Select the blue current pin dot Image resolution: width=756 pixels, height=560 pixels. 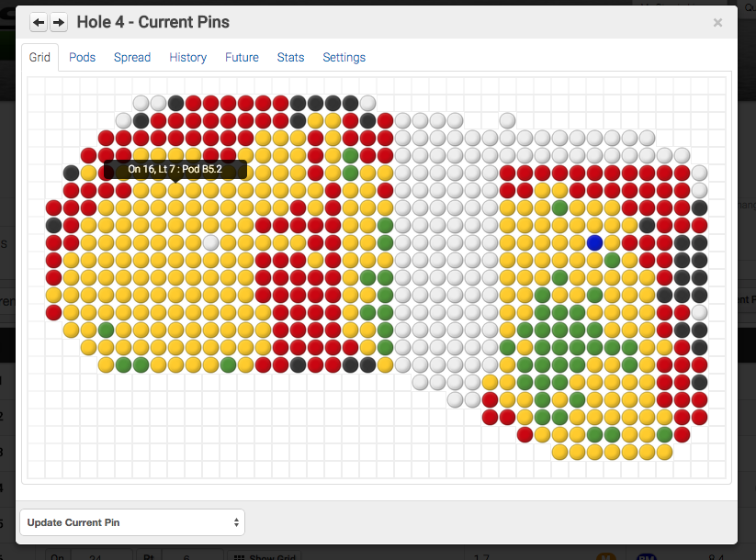pyautogui.click(x=594, y=242)
